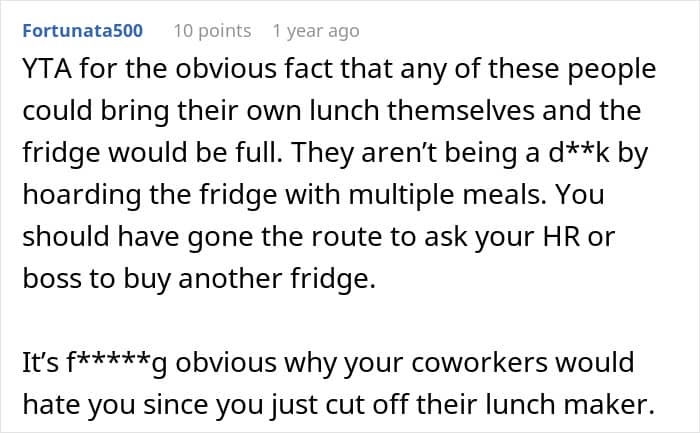Click the word "obvious" in second paragraph

tap(226, 363)
